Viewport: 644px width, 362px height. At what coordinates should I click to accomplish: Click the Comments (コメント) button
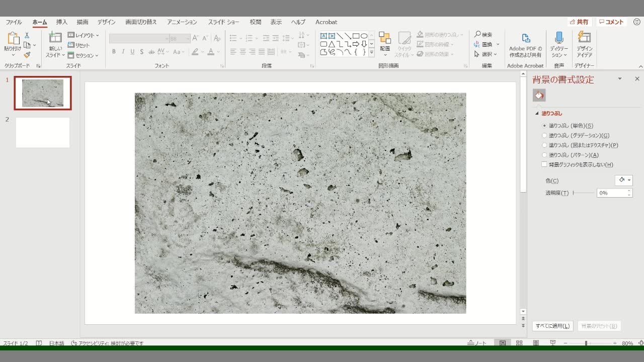click(x=611, y=22)
